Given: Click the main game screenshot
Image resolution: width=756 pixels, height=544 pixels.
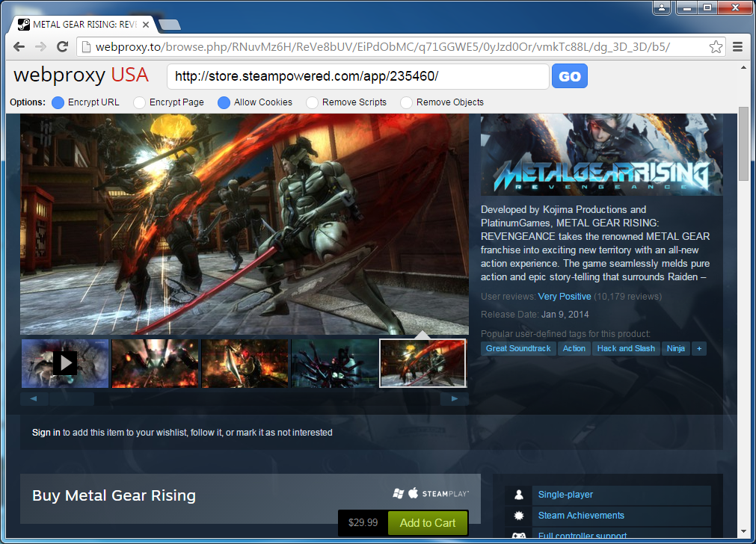Looking at the screenshot, I should [x=245, y=224].
